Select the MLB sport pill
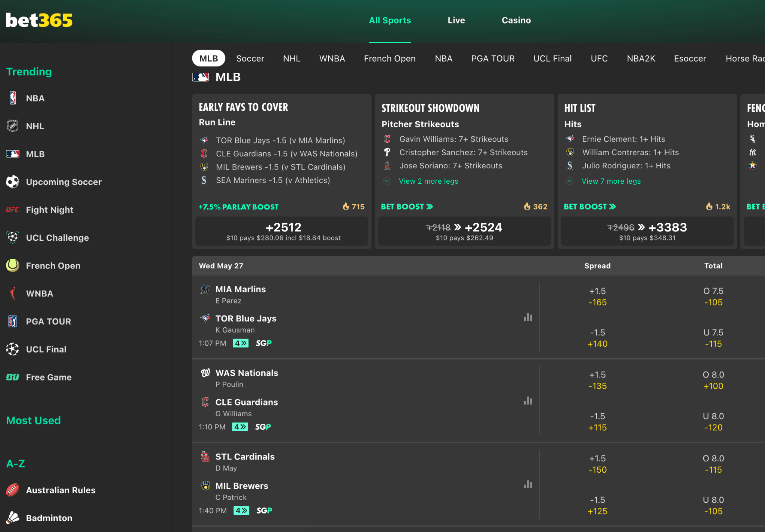The image size is (765, 532). click(208, 59)
